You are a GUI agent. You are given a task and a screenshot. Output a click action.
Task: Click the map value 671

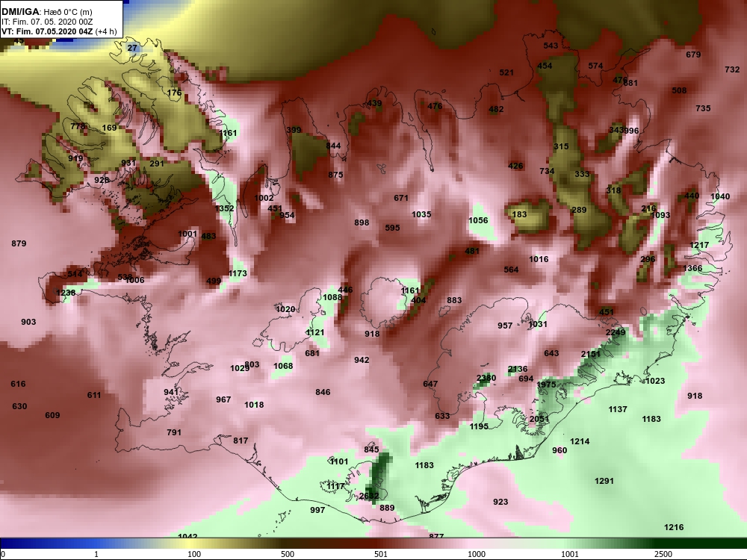coord(401,198)
